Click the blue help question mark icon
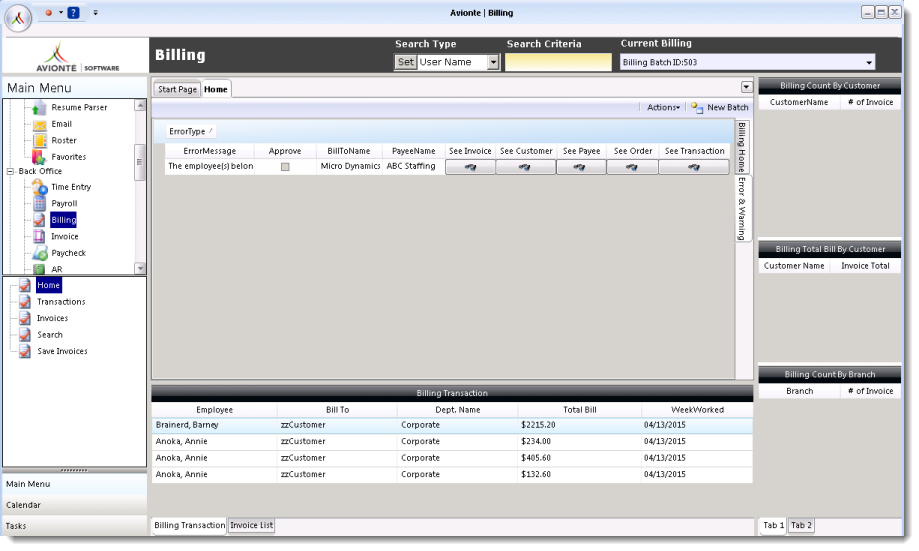The image size is (919, 551). pyautogui.click(x=73, y=12)
